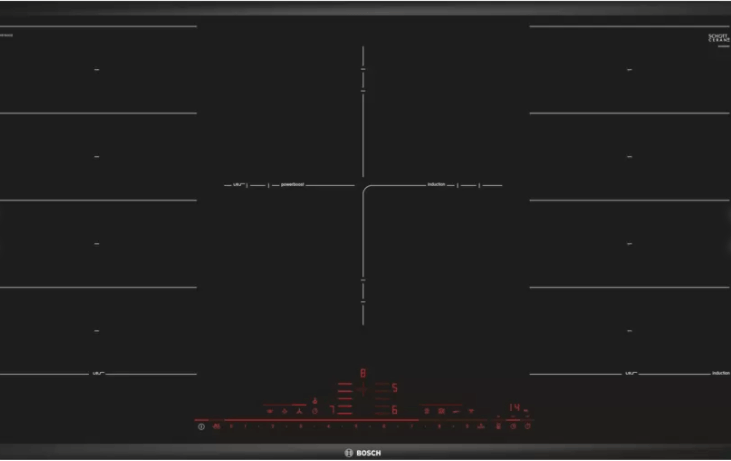Image resolution: width=731 pixels, height=461 pixels.
Task: Tap the timer display showing 14
Action: click(x=513, y=408)
